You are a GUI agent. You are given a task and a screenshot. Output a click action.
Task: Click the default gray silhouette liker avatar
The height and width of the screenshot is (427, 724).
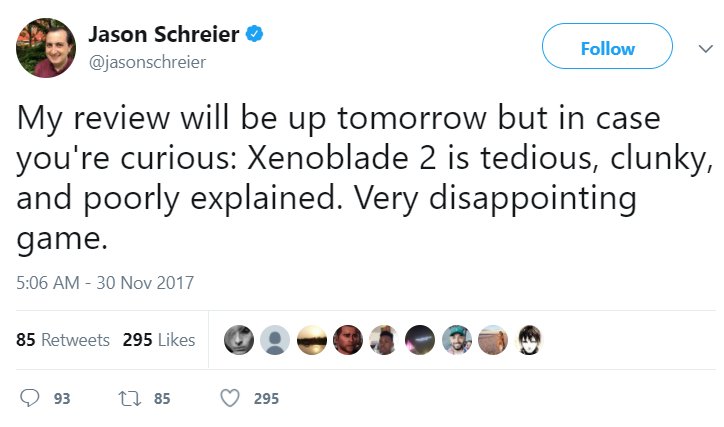pyautogui.click(x=274, y=341)
